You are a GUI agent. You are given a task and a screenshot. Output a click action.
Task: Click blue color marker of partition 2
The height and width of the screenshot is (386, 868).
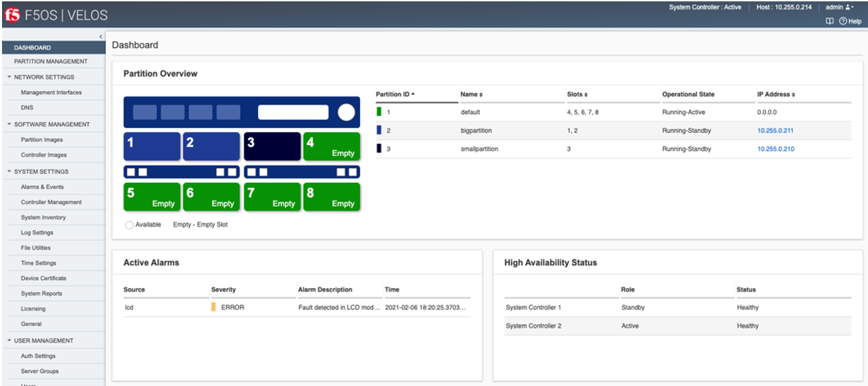379,130
